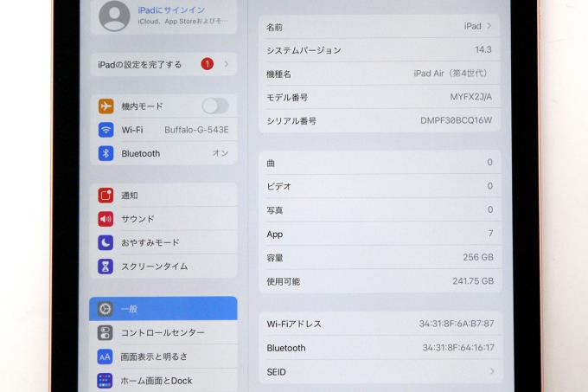Viewport: 588px width, 392px height.
Task: Open コントロールセンター settings
Action: coord(163,332)
